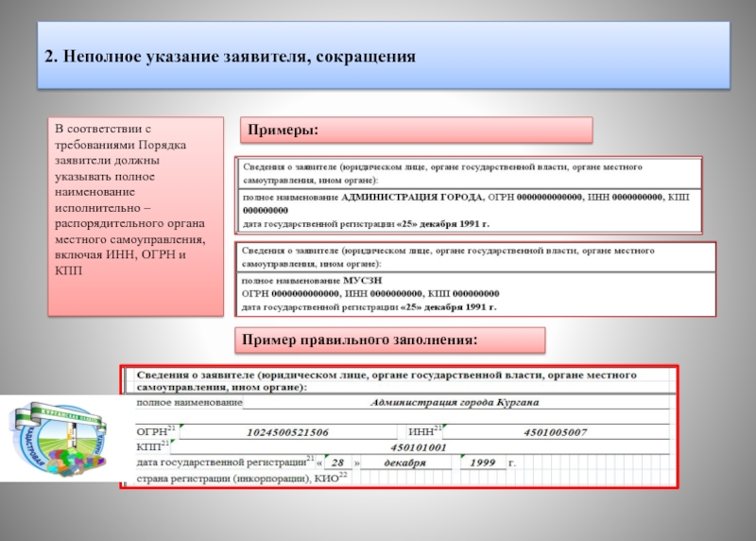
Task: Click registration date line in the МУСЗН example
Action: [369, 308]
